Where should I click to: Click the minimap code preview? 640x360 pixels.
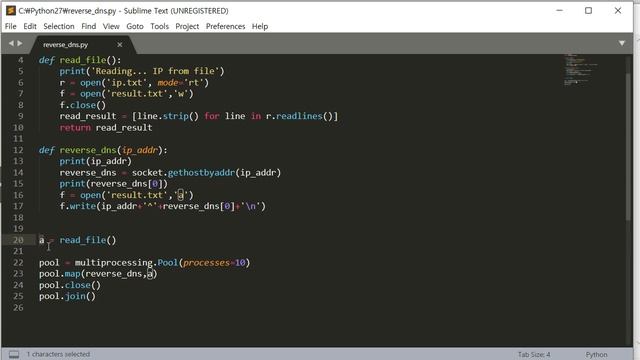(x=580, y=69)
